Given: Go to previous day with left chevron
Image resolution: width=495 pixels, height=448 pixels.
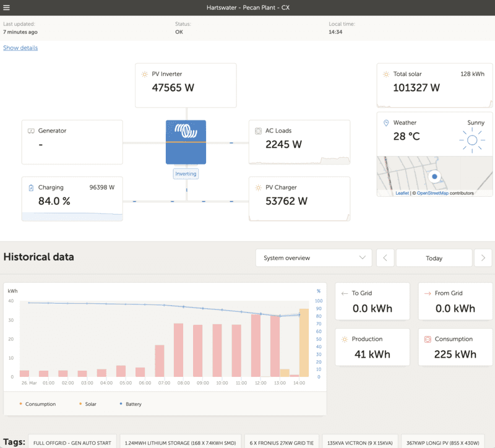Looking at the screenshot, I should coord(385,258).
